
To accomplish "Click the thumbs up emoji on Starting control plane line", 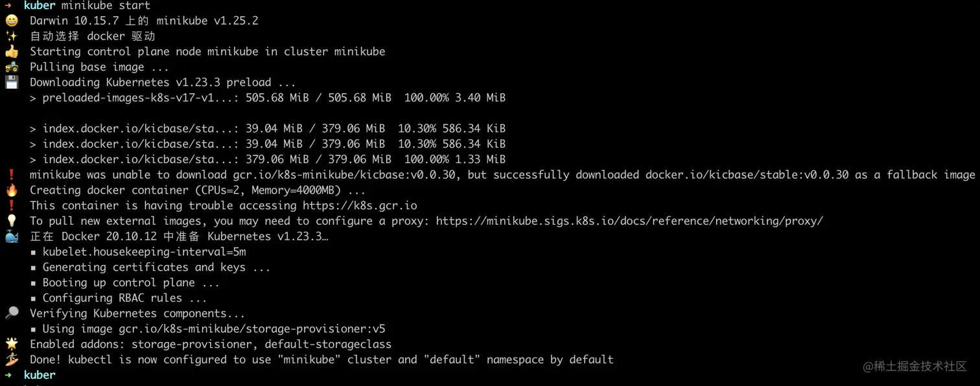I will [11, 52].
